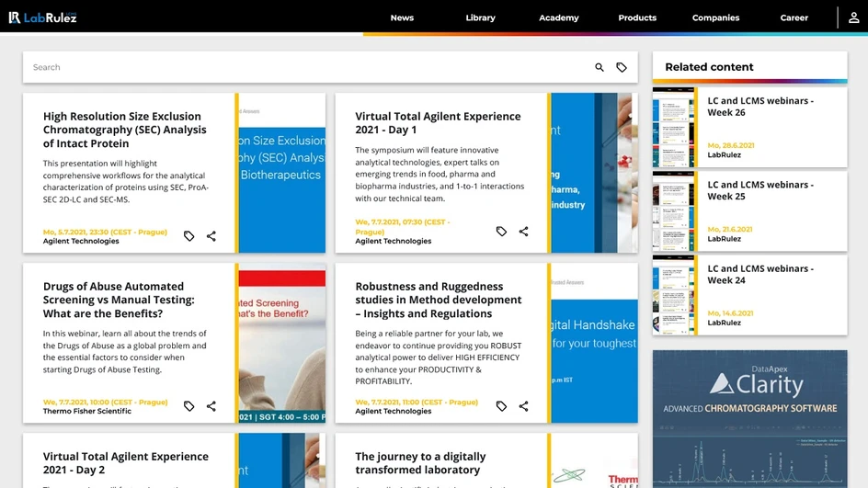The width and height of the screenshot is (868, 488).
Task: Click the search magnifier icon
Action: tap(600, 67)
